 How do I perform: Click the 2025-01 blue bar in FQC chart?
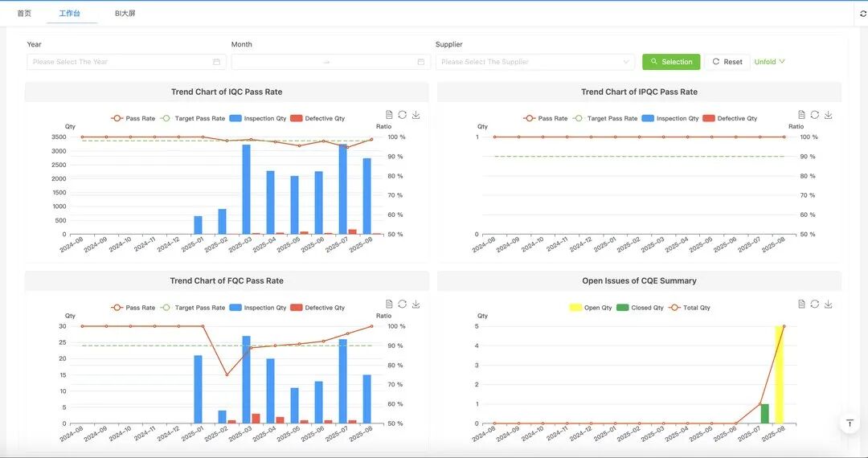pyautogui.click(x=198, y=390)
